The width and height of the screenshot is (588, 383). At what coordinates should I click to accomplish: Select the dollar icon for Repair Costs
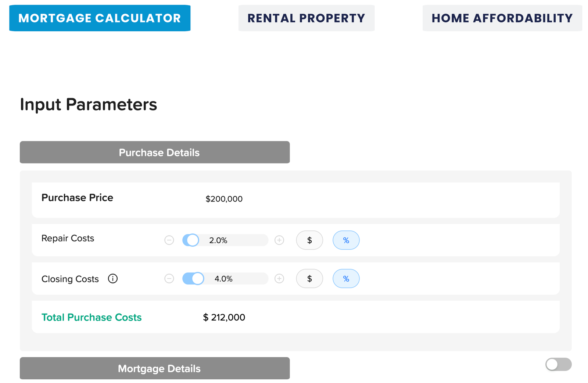(309, 240)
